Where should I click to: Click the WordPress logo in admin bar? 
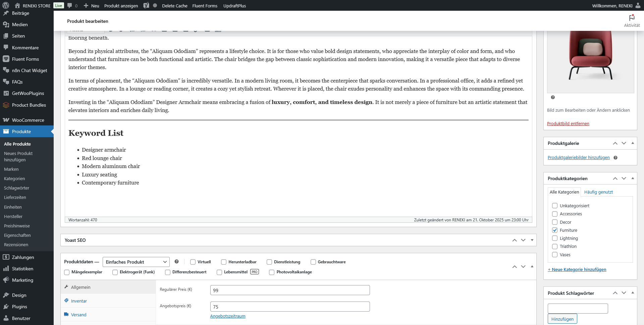click(6, 5)
